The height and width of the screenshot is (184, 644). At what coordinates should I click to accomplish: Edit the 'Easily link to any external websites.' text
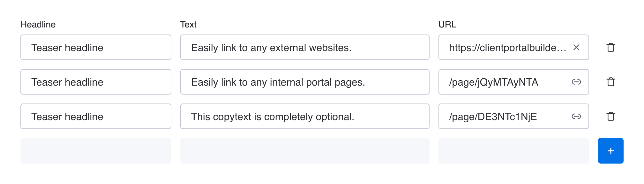(x=304, y=47)
